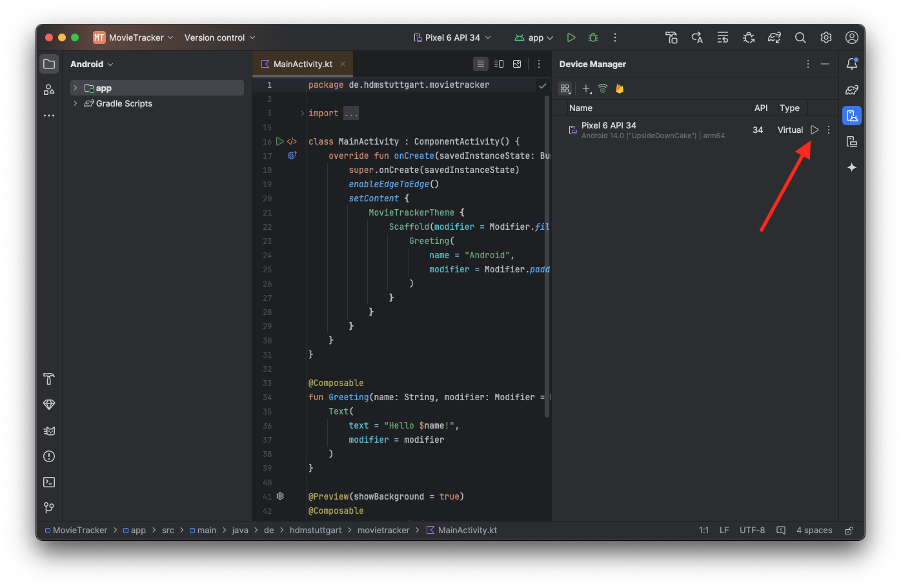Open Notifications bell icon
This screenshot has width=901, height=588.
(852, 64)
